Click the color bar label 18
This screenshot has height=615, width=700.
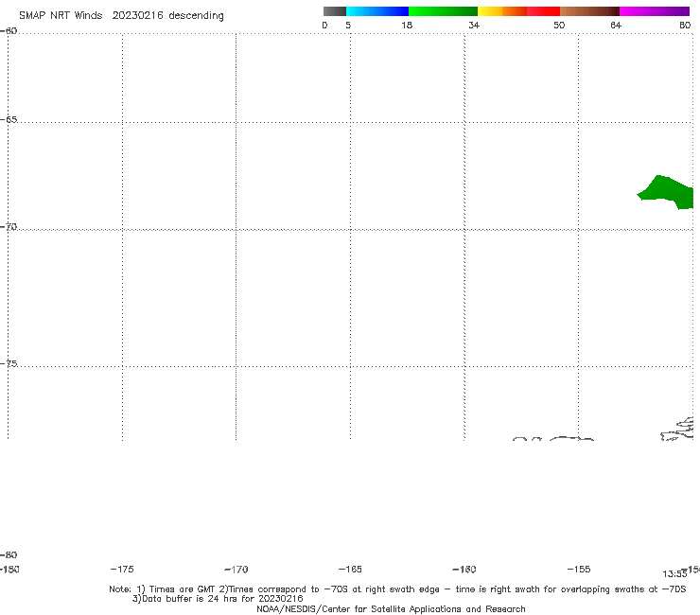407,25
